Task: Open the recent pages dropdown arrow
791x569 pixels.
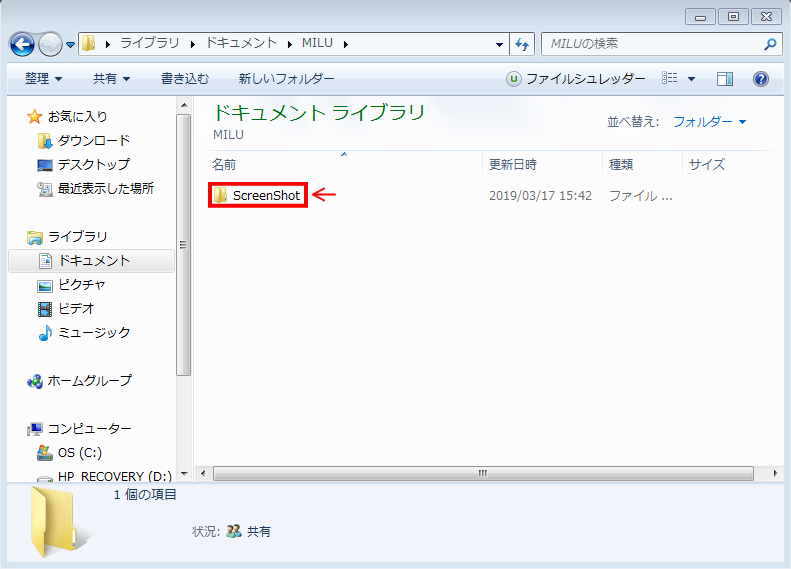Action: coord(71,45)
